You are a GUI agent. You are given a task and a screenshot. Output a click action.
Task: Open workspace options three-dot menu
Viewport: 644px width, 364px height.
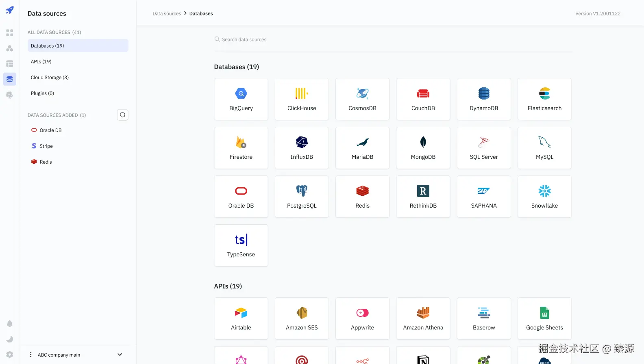[31, 355]
